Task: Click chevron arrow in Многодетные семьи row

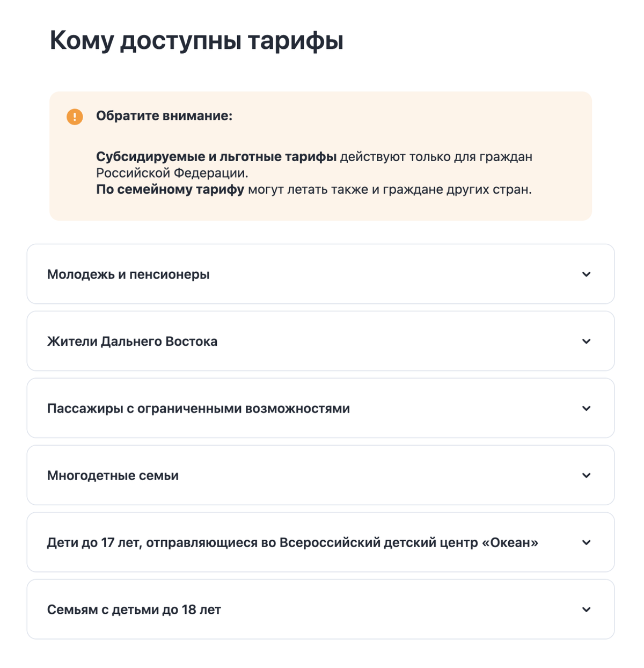Action: pos(587,476)
